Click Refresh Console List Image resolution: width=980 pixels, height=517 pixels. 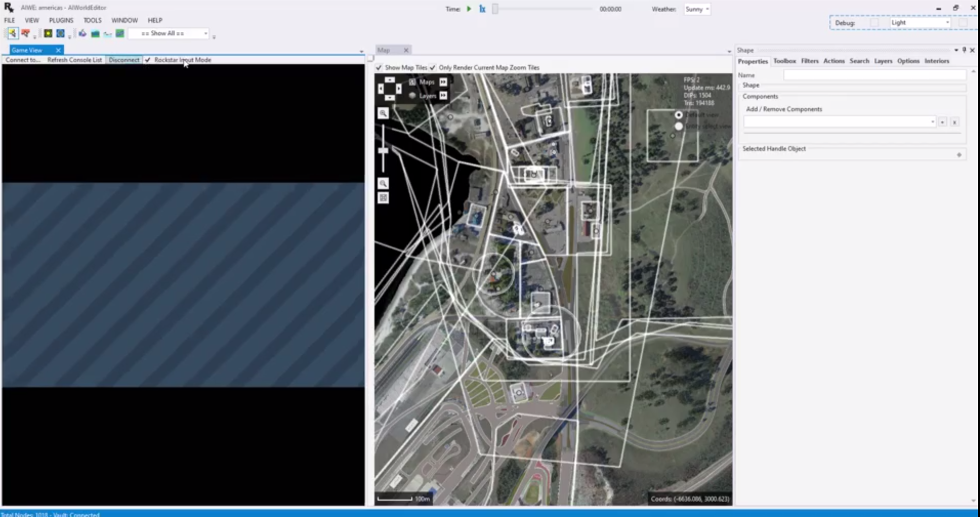click(74, 60)
